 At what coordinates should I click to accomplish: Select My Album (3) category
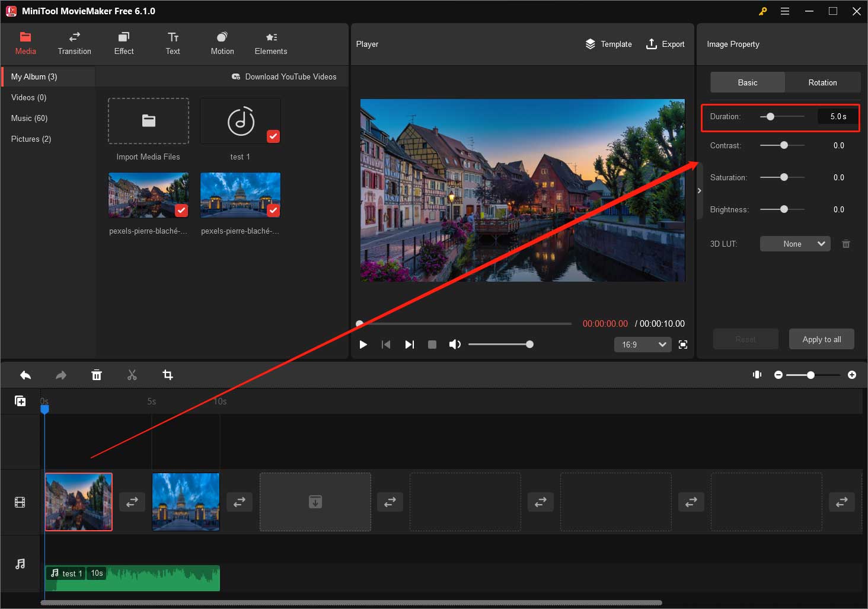(x=48, y=76)
